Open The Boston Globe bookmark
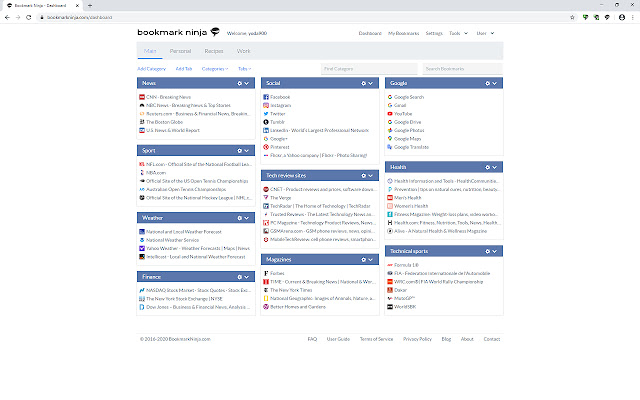Viewport: 640px width, 400px height. pyautogui.click(x=164, y=122)
